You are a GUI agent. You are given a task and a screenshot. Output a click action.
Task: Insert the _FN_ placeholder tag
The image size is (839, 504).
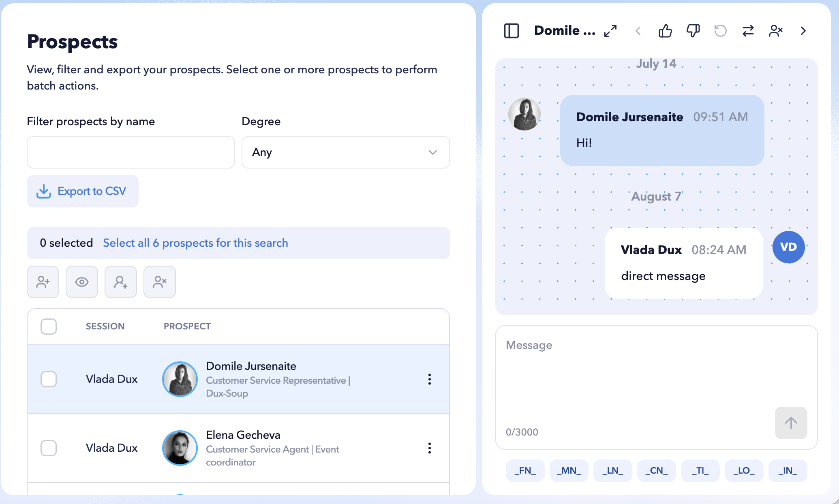tap(525, 471)
